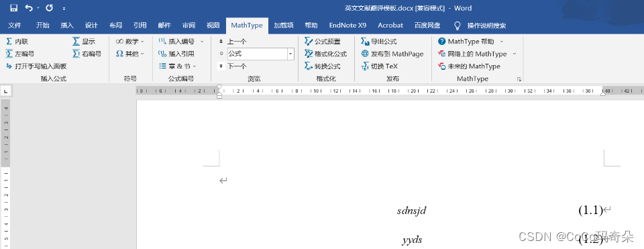644x249 pixels.
Task: Go to previous item with 上一个
Action: tap(233, 42)
